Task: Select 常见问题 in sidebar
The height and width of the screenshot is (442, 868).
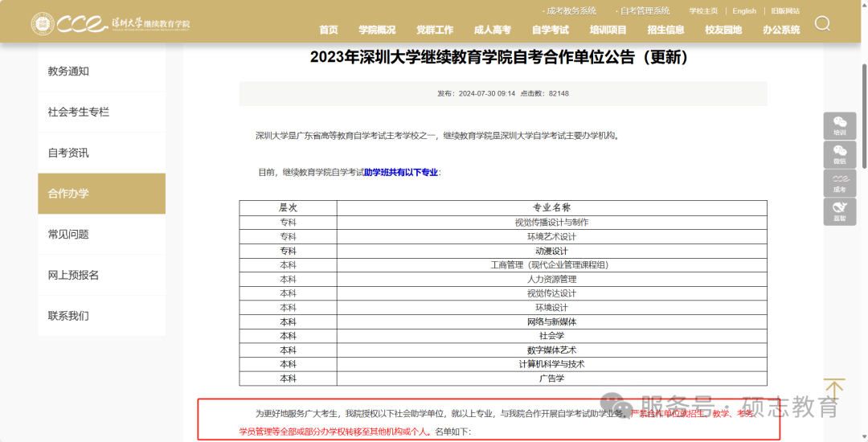Action: tap(101, 235)
